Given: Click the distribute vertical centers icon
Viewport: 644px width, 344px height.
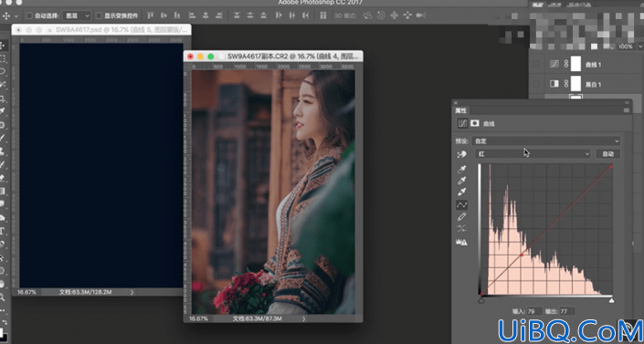Looking at the screenshot, I should click(x=250, y=16).
